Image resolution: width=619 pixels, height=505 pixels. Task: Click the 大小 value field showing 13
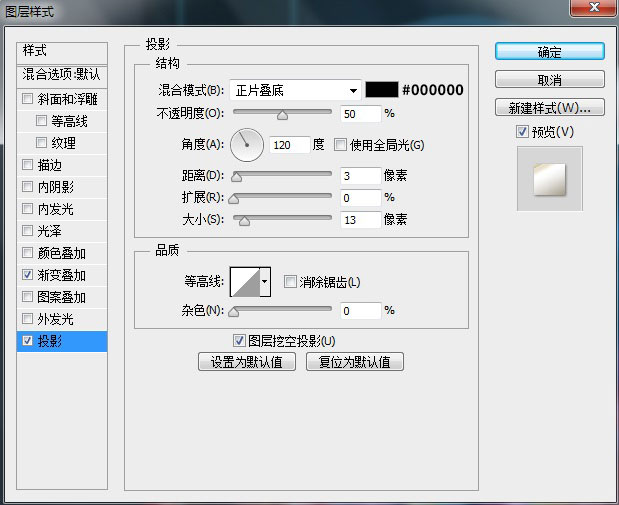[360, 220]
